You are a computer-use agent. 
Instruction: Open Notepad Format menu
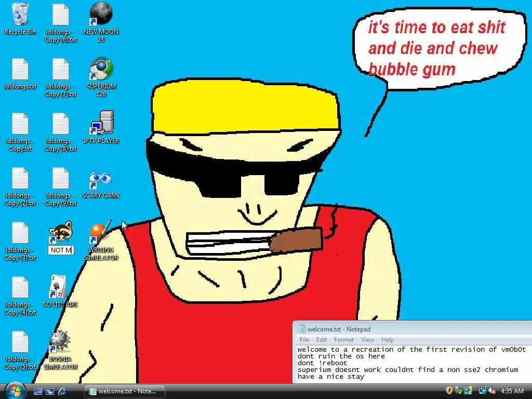click(x=344, y=340)
